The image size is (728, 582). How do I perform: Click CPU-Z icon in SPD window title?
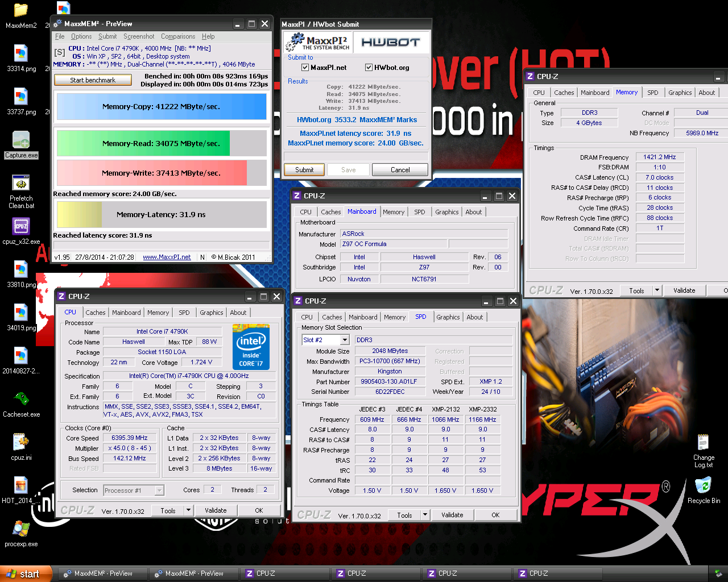[298, 301]
